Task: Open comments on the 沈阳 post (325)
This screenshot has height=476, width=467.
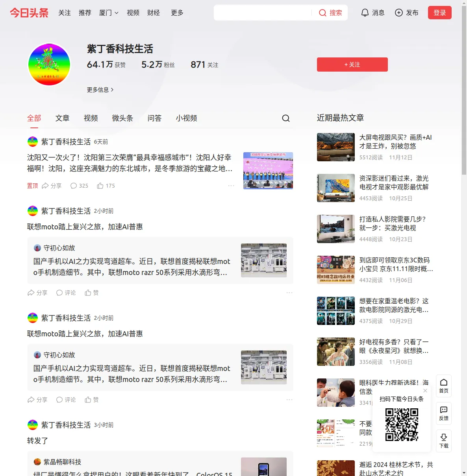Action: pos(79,186)
